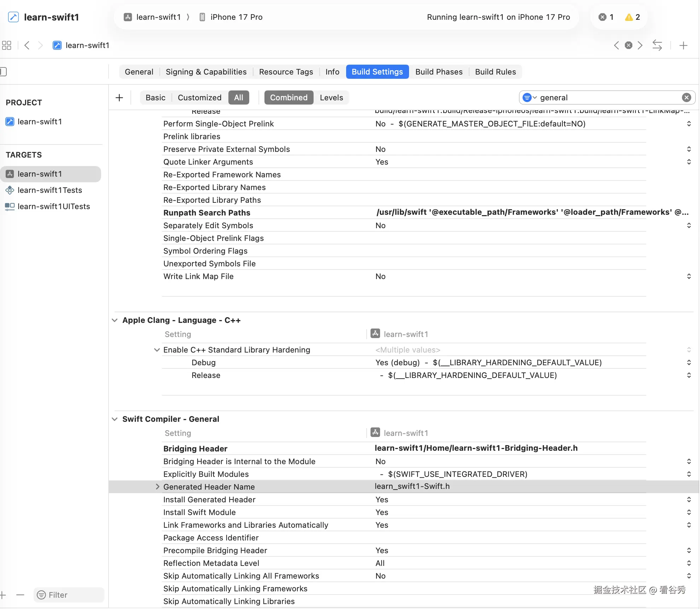Select the learn-swift1 app target
700x609 pixels.
(51, 174)
